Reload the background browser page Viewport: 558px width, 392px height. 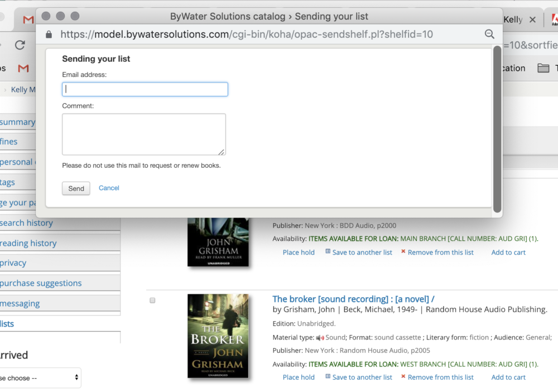tap(20, 45)
